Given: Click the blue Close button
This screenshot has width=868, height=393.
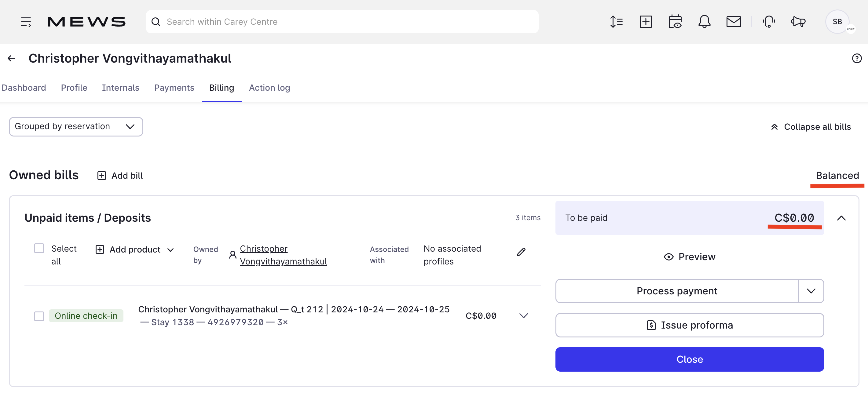Looking at the screenshot, I should point(689,359).
